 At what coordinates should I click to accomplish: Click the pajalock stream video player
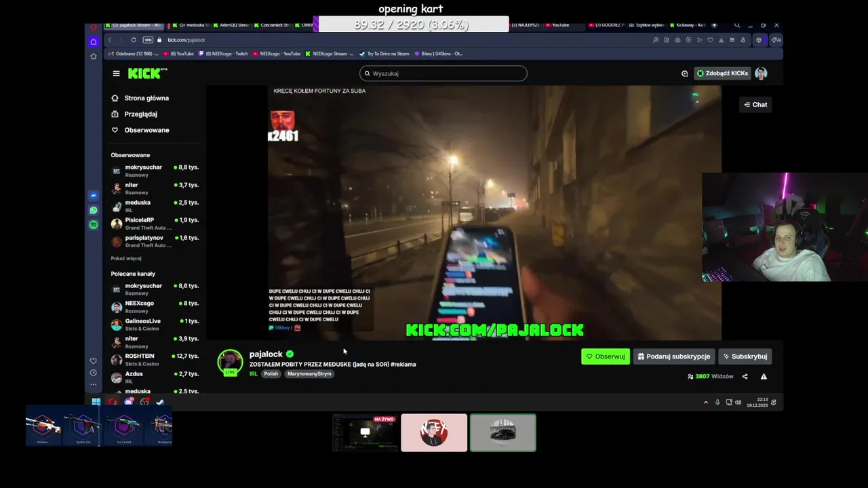tap(494, 213)
